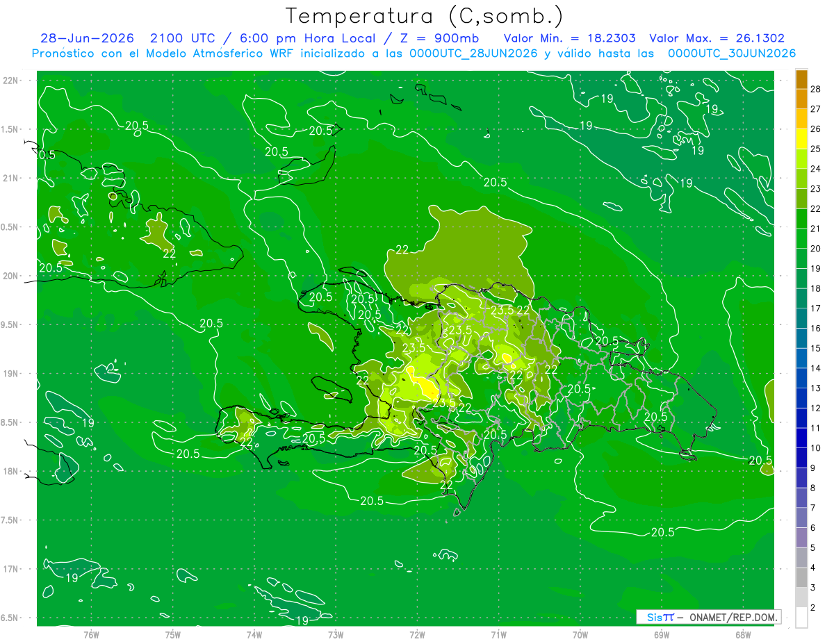The width and height of the screenshot is (834, 644).
Task: Click the '17N' latitude axis label
Action: [11, 569]
